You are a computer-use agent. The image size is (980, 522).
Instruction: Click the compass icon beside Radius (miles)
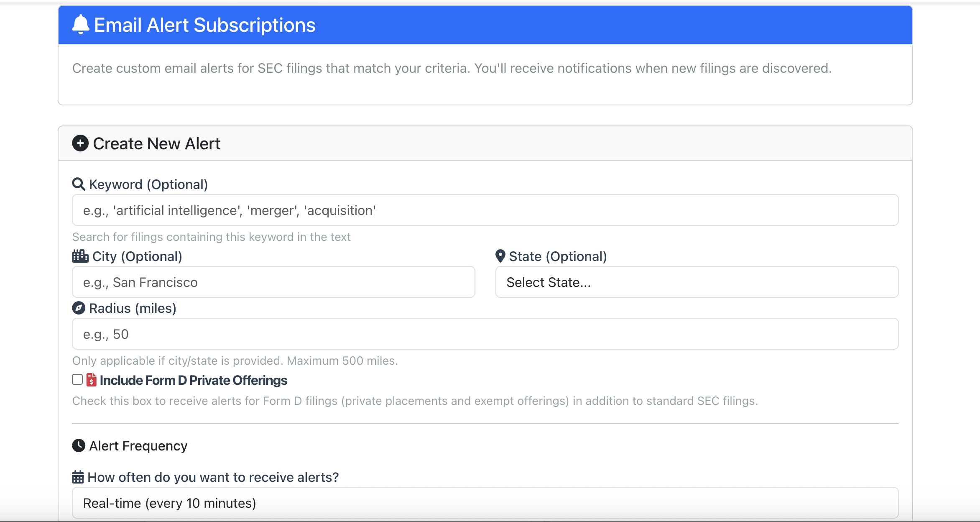coord(79,308)
